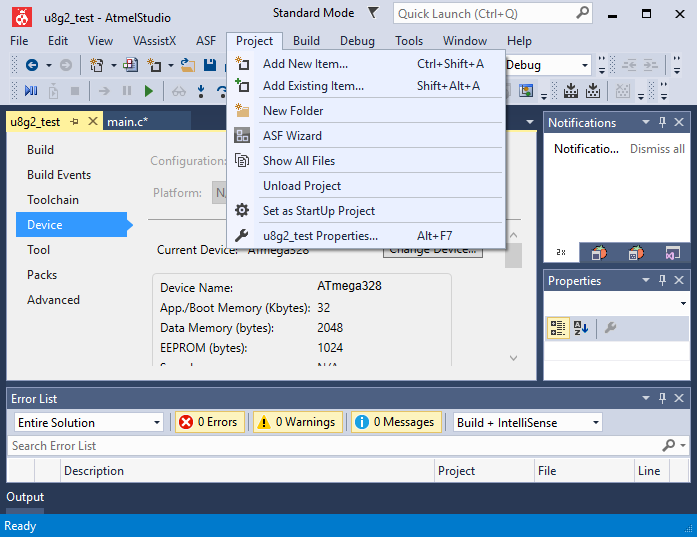Choose Add New Item from Project menu
The width and height of the screenshot is (697, 537).
pyautogui.click(x=305, y=64)
